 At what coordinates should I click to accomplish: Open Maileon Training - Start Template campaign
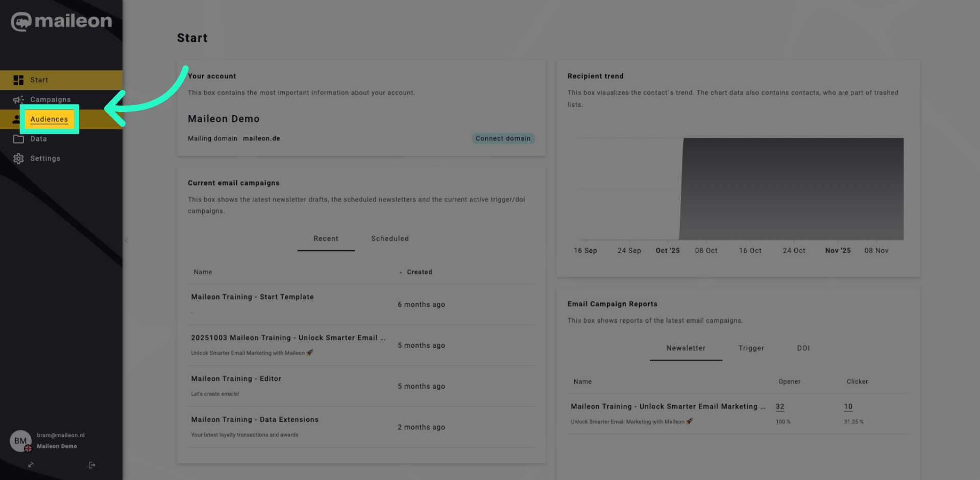pyautogui.click(x=252, y=297)
